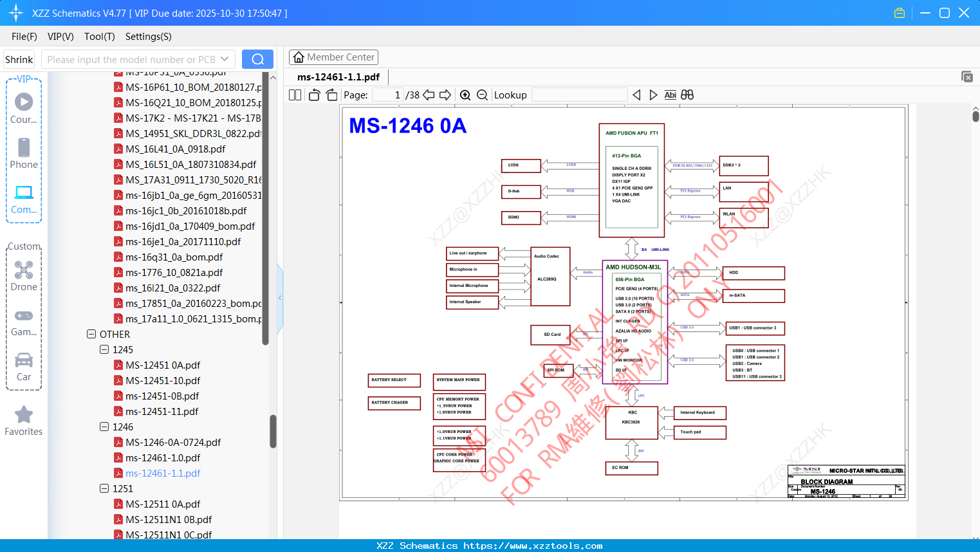Select the Computer category icon
980x552 pixels.
point(24,198)
